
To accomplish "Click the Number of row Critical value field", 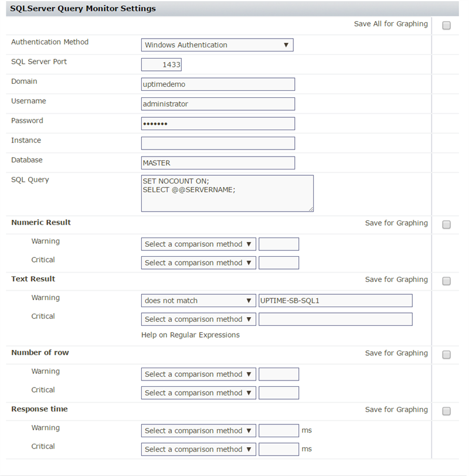I will point(278,393).
